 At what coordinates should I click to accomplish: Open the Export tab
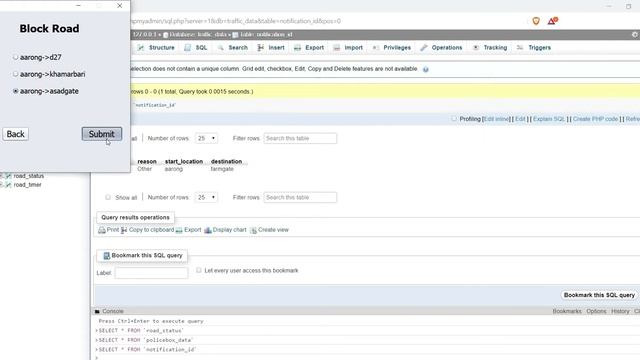tap(309, 48)
